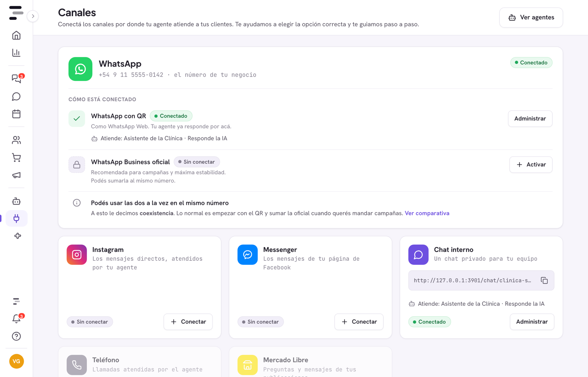The height and width of the screenshot is (377, 588).
Task: Click the CÓMO ESTÁ CONECTADO heading
Action: (102, 99)
